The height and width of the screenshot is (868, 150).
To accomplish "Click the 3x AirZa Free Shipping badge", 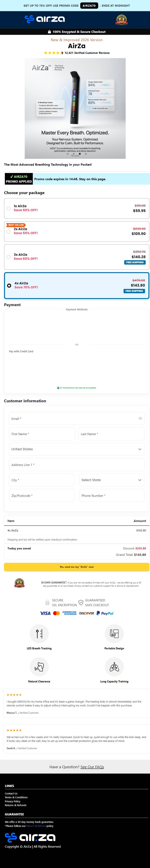I will (135, 262).
